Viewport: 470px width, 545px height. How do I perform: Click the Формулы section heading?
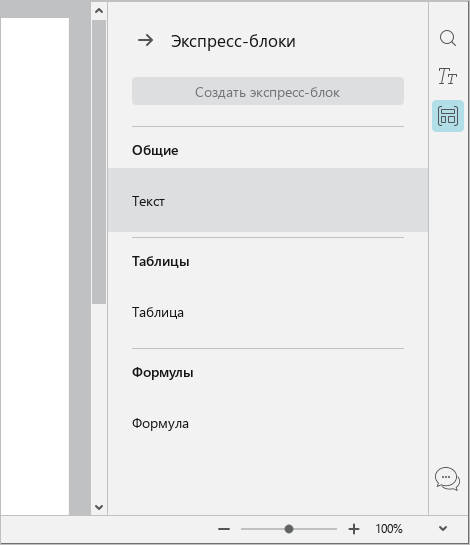(x=163, y=372)
